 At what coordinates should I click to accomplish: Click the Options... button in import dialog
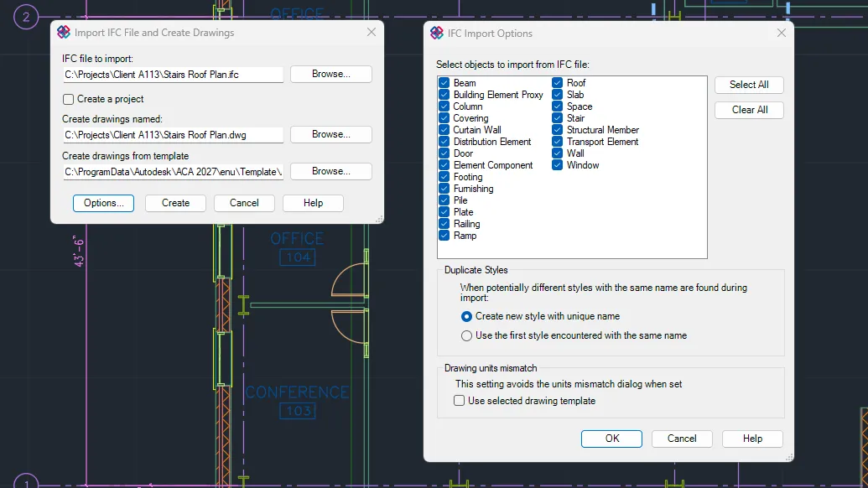click(103, 203)
